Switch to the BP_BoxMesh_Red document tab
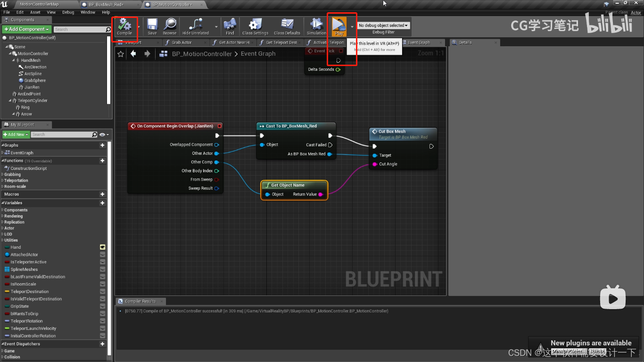This screenshot has height=362, width=644. coord(107,4)
